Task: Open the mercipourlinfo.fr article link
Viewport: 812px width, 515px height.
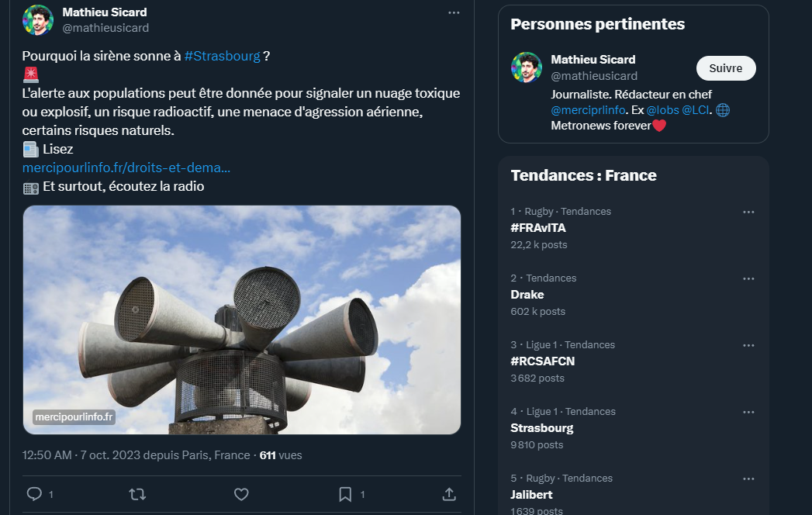Action: coord(126,168)
